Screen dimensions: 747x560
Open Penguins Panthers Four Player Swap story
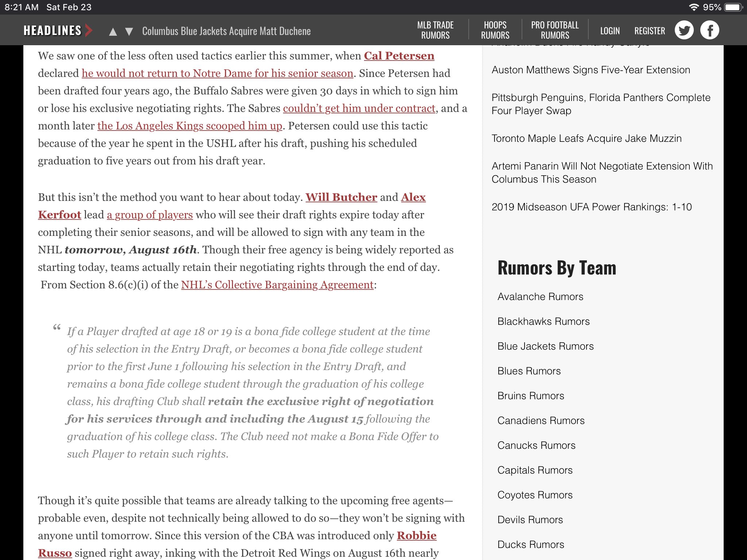click(601, 104)
